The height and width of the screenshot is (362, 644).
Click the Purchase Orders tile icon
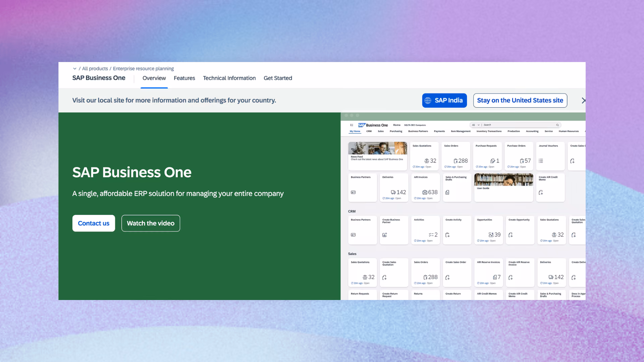[522, 161]
